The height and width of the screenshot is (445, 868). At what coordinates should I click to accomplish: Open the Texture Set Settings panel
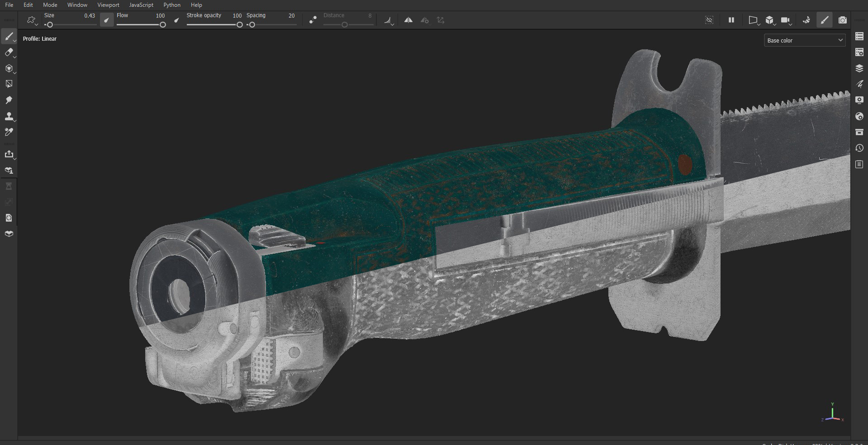pos(859,52)
